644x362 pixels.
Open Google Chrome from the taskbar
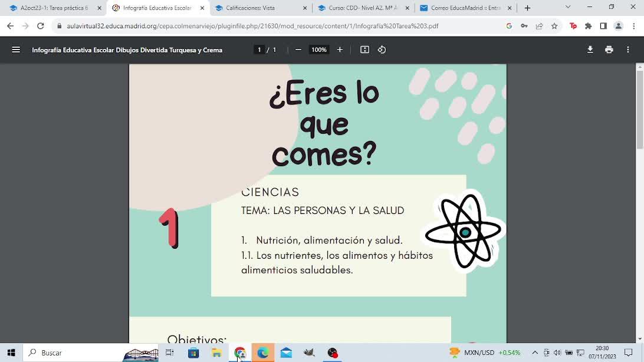240,353
